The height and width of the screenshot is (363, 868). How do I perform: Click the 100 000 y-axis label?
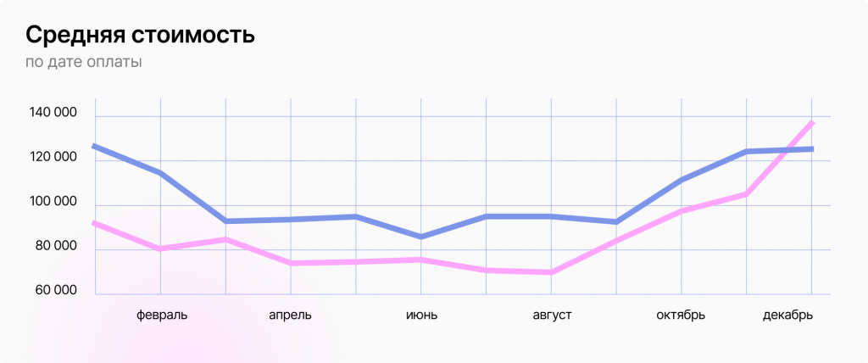click(52, 202)
